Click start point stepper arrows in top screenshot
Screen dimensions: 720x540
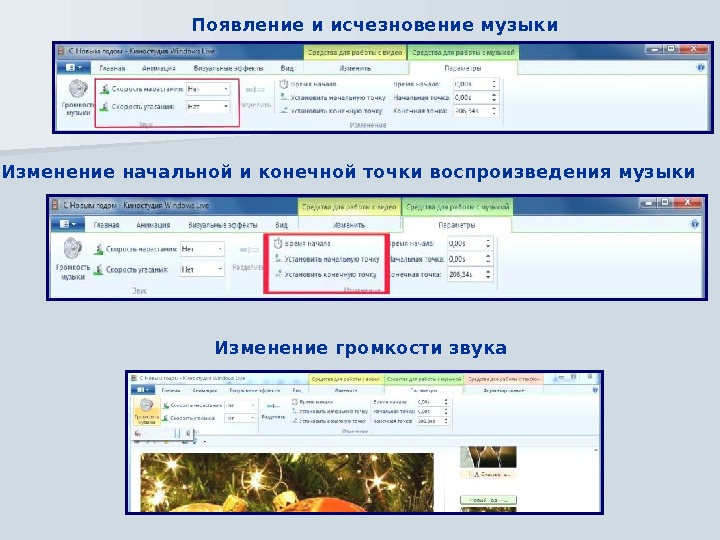pos(494,97)
